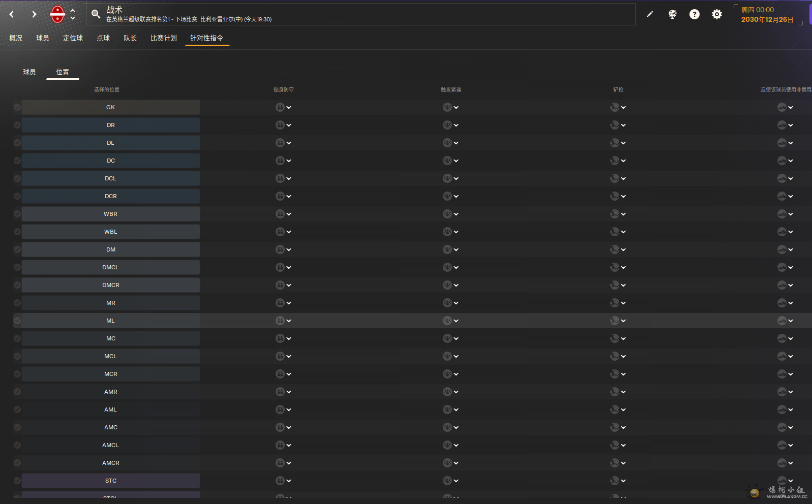Click the weaker foot icon for DC
This screenshot has height=504, width=812.
pos(782,161)
